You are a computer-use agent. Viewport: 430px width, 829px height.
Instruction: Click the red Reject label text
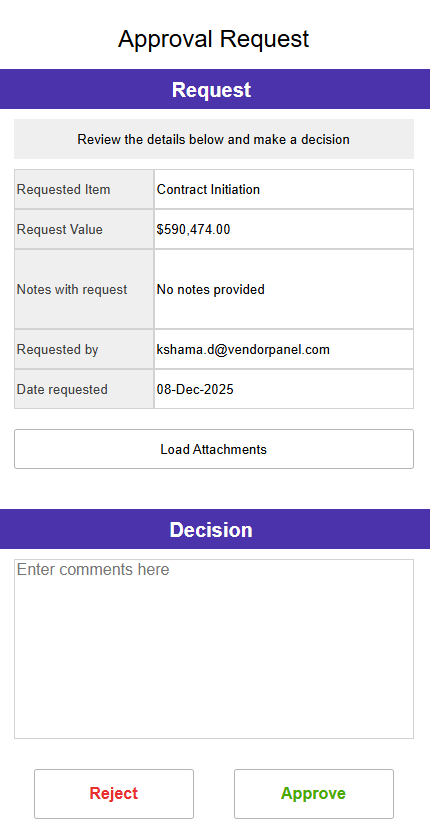[x=114, y=793]
